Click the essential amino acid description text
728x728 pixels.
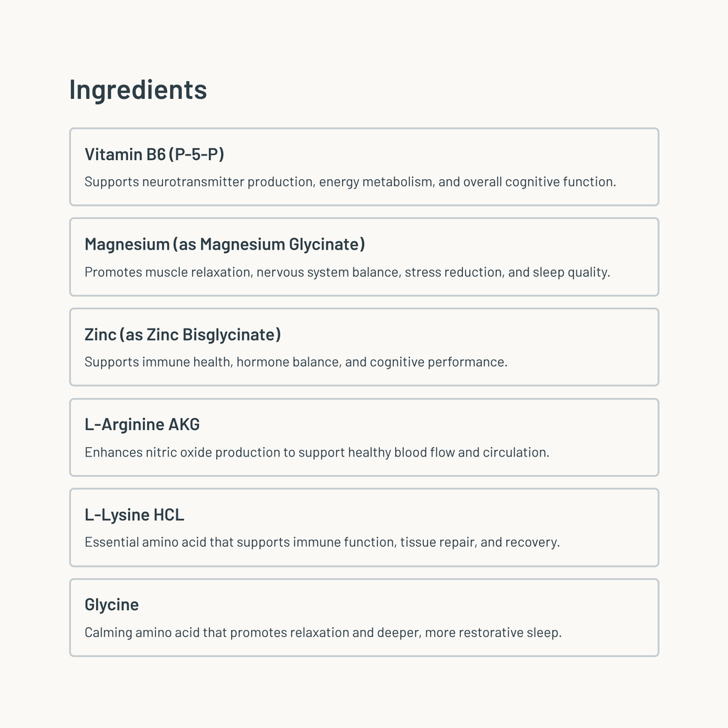(322, 542)
